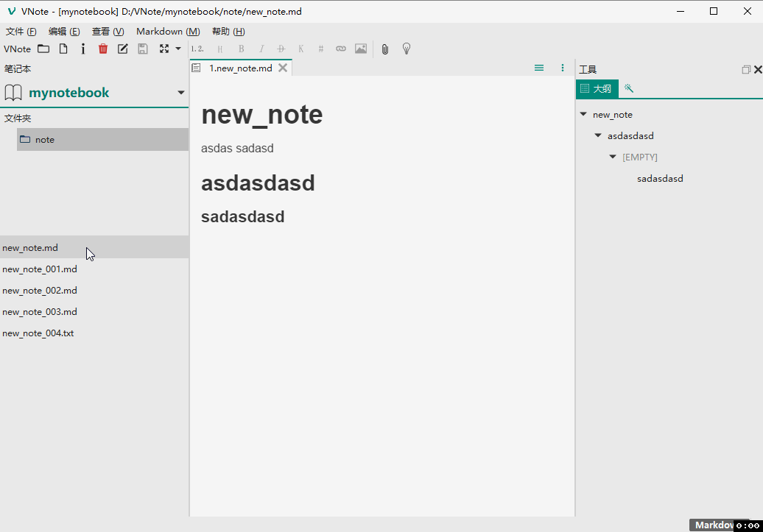Open dropdown arrow beside expand icon
Image resolution: width=763 pixels, height=532 pixels.
click(178, 49)
